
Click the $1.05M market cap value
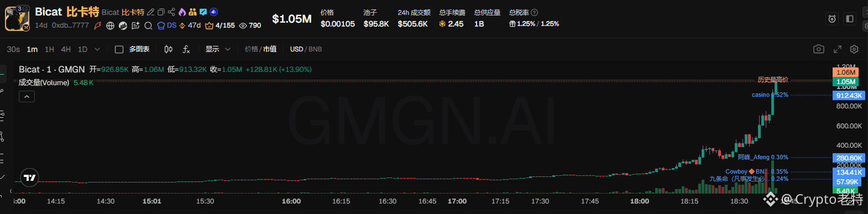pyautogui.click(x=292, y=19)
